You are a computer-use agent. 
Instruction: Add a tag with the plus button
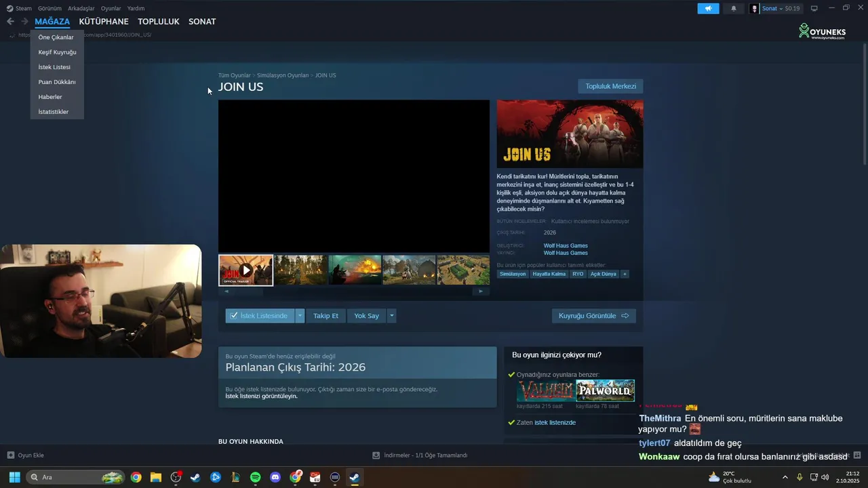[625, 274]
